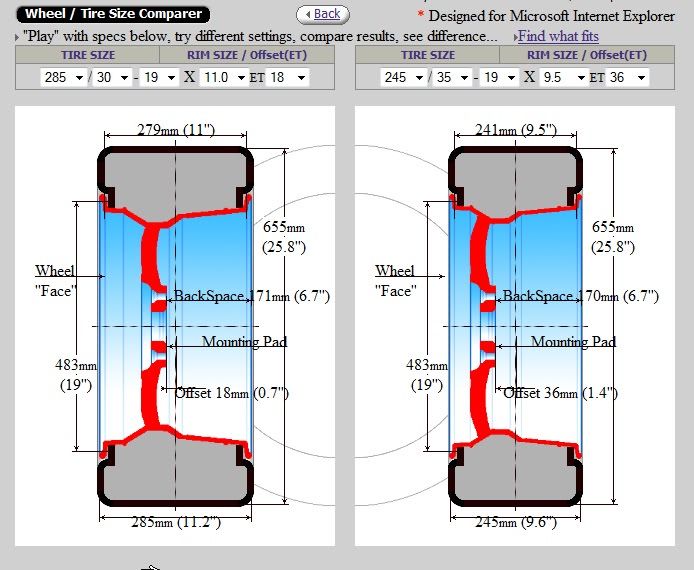Open left tire diameter dropdown showing 19
This screenshot has width=694, height=570.
point(159,77)
